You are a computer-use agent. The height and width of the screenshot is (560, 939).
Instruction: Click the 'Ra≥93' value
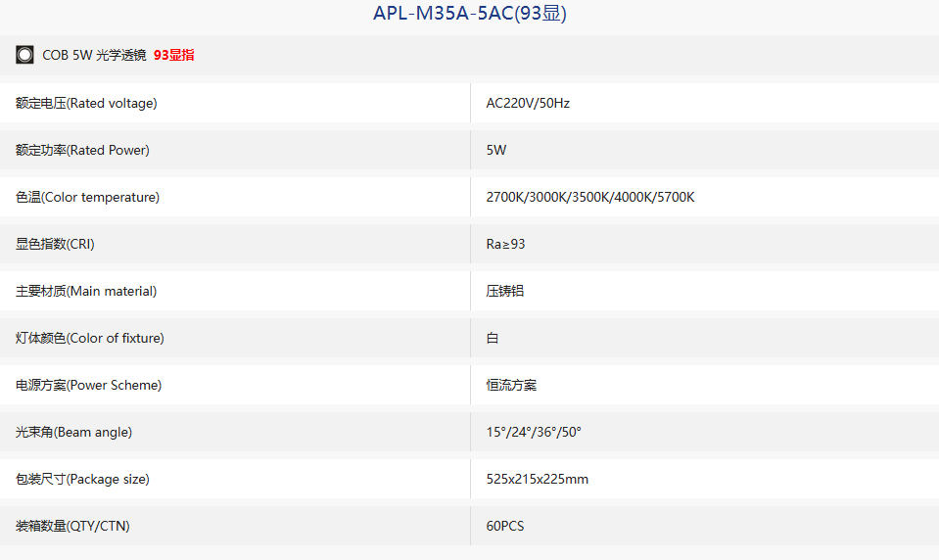505,244
